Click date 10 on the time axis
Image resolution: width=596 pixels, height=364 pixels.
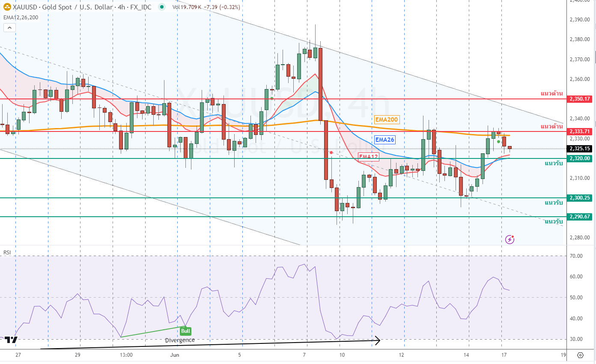pos(342,355)
